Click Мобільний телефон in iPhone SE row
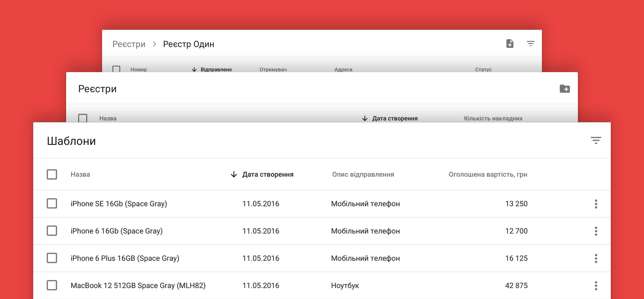 click(365, 203)
